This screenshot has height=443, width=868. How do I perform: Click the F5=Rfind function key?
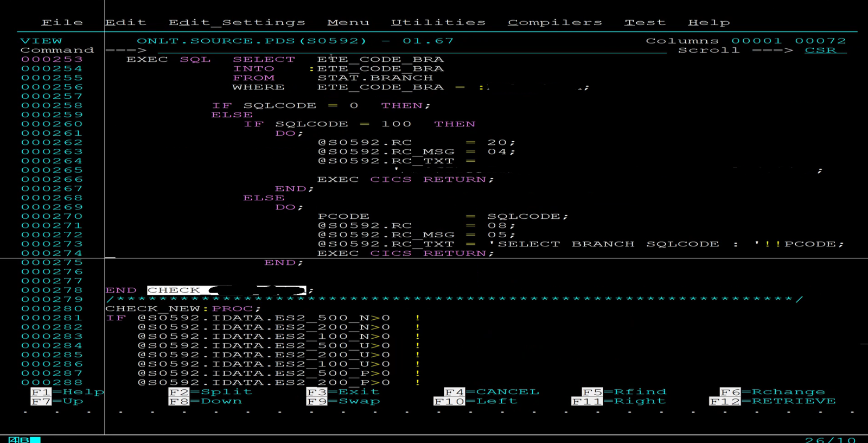point(624,391)
